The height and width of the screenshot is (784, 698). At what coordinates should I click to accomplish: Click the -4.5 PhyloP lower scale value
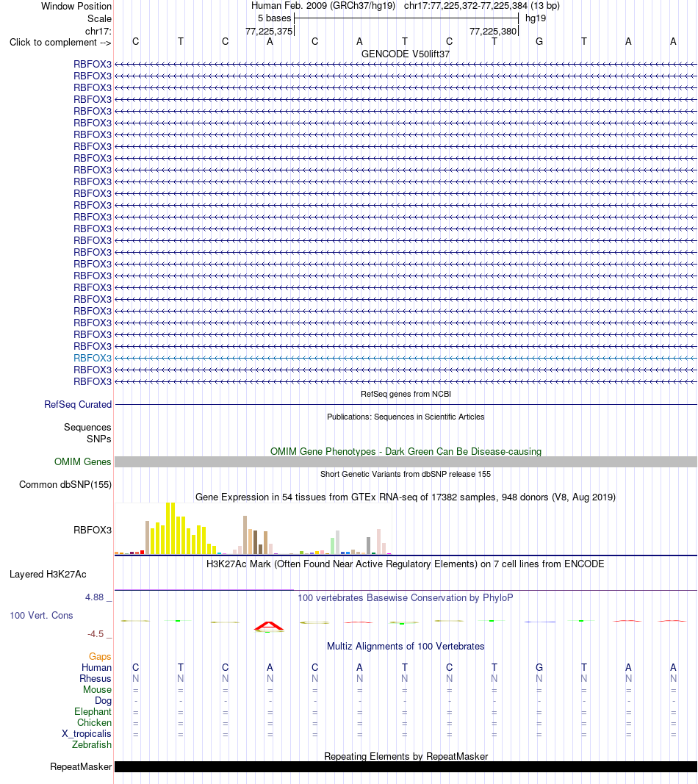tap(96, 634)
